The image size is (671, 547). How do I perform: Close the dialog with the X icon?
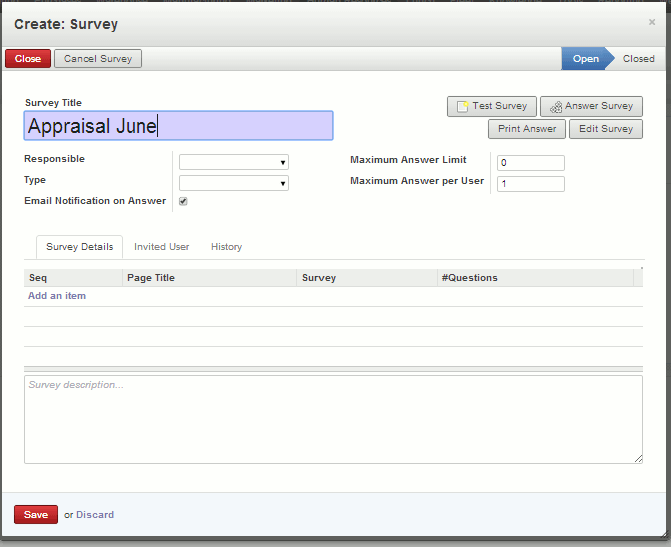point(652,22)
